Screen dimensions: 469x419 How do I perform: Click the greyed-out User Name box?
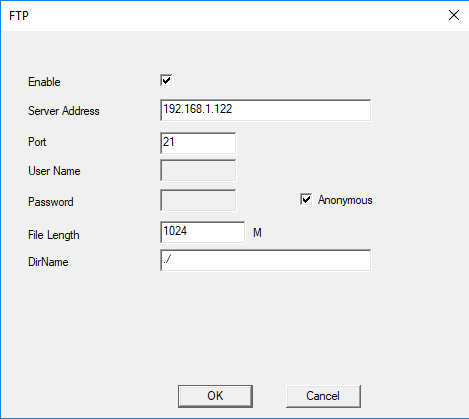198,170
